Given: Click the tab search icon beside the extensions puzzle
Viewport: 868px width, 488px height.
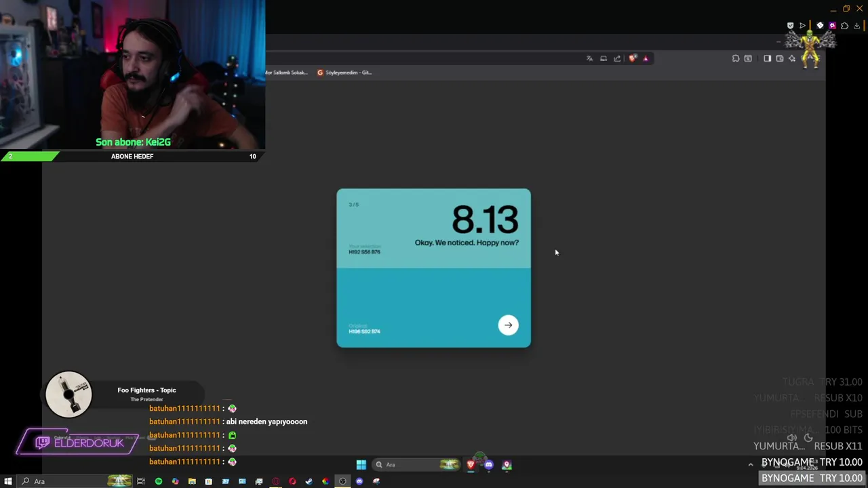Looking at the screenshot, I should click(748, 59).
